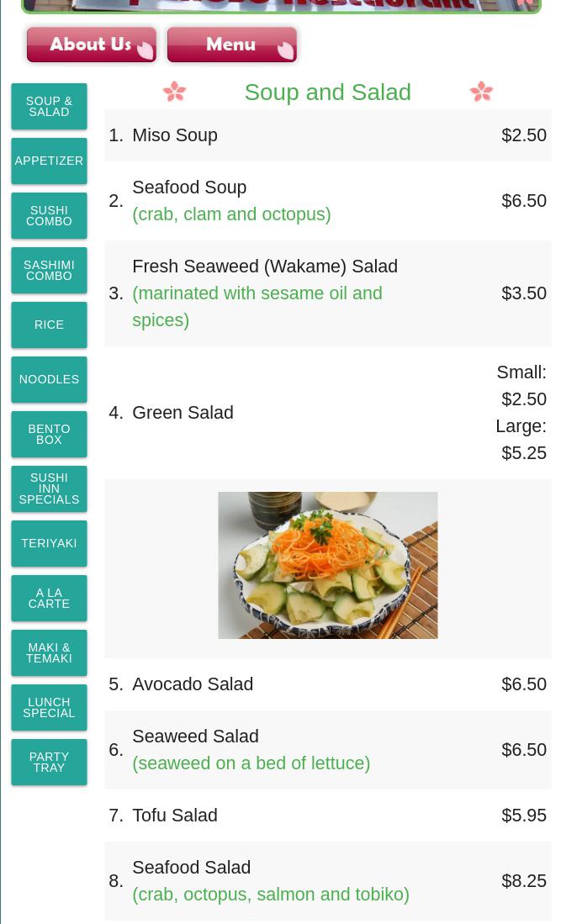This screenshot has height=924, width=561.
Task: Show Sushi Inn Specials
Action: point(49,488)
